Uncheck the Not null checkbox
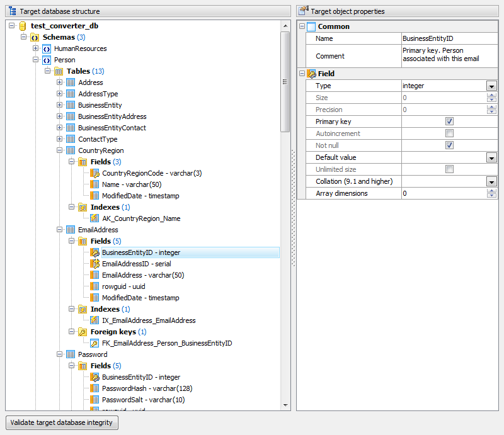Viewport: 504px width, 435px height. [449, 145]
